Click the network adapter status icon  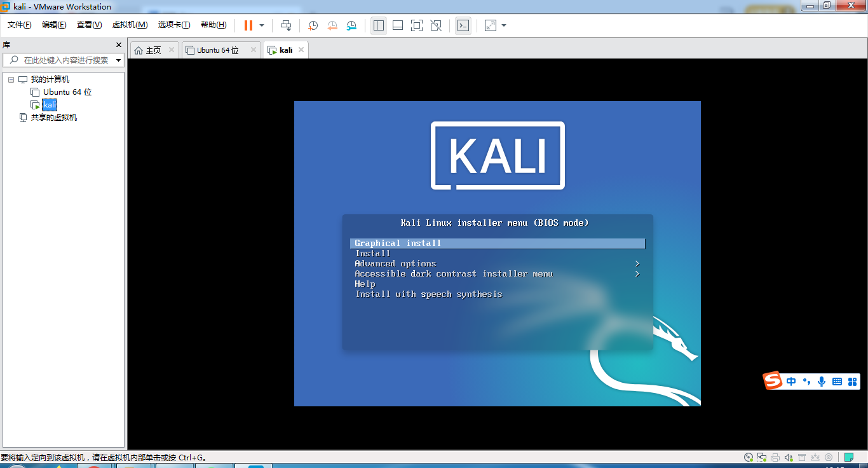[762, 457]
